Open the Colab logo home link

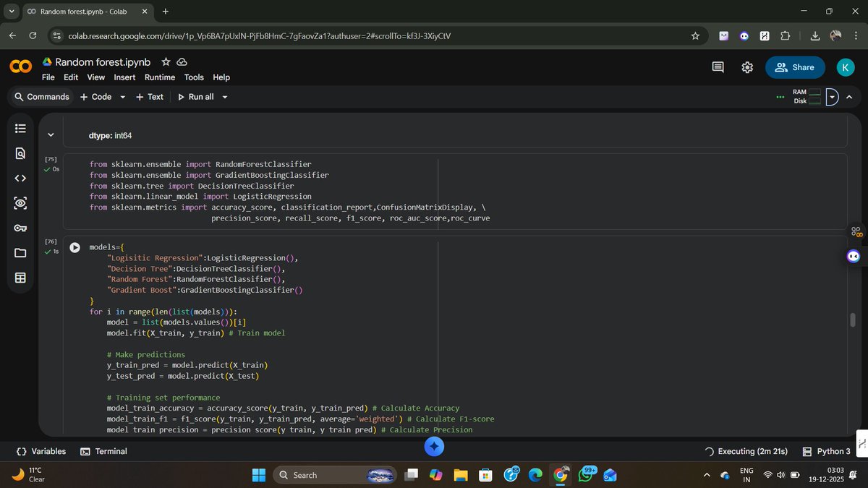pos(20,67)
